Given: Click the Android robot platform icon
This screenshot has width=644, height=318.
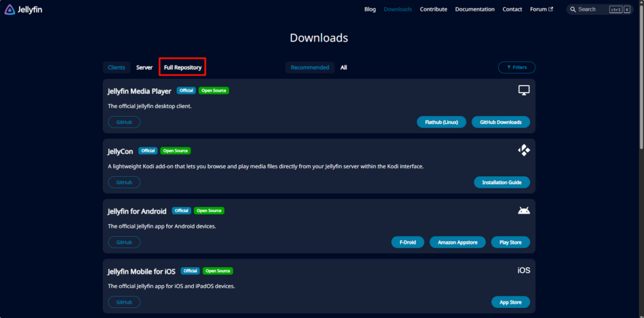Looking at the screenshot, I should point(523,210).
